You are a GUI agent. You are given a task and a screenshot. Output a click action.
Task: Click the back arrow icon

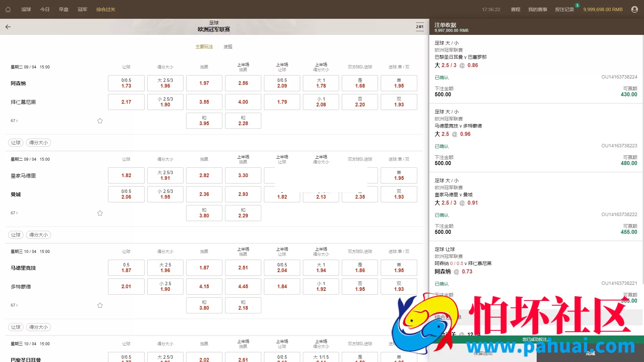[x=8, y=27]
